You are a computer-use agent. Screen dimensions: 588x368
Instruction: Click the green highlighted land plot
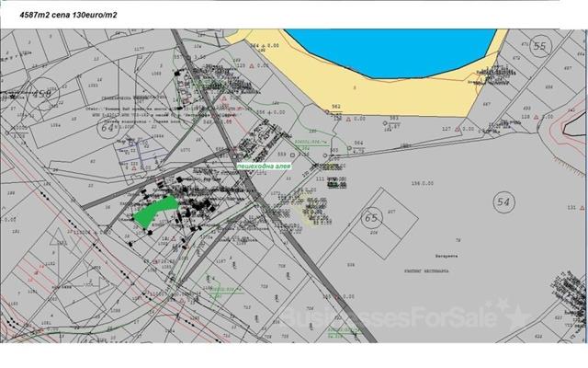pos(152,212)
